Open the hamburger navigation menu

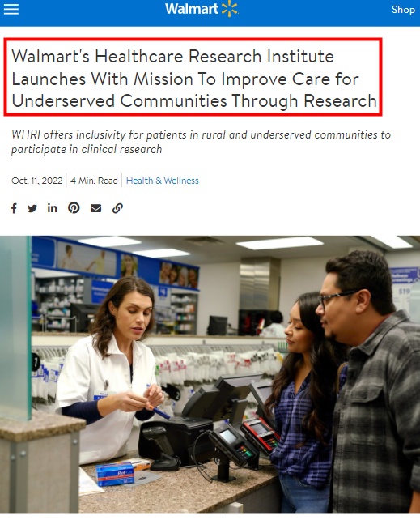pyautogui.click(x=11, y=9)
